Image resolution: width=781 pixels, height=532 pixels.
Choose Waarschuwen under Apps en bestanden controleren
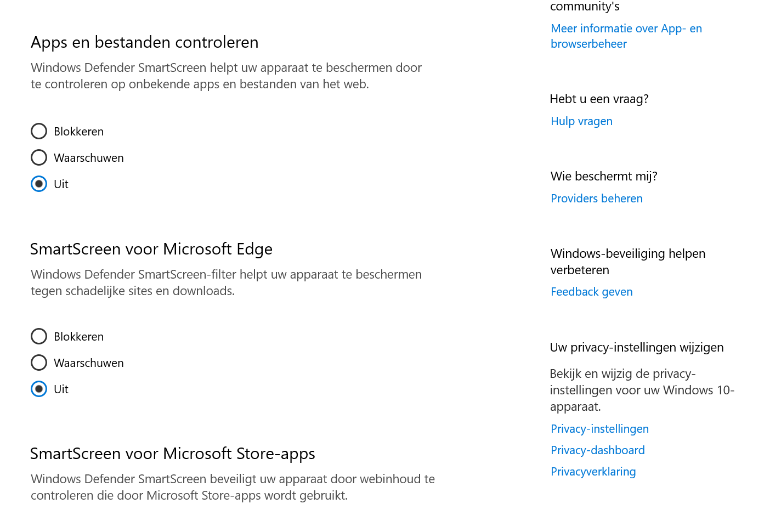[x=39, y=158]
